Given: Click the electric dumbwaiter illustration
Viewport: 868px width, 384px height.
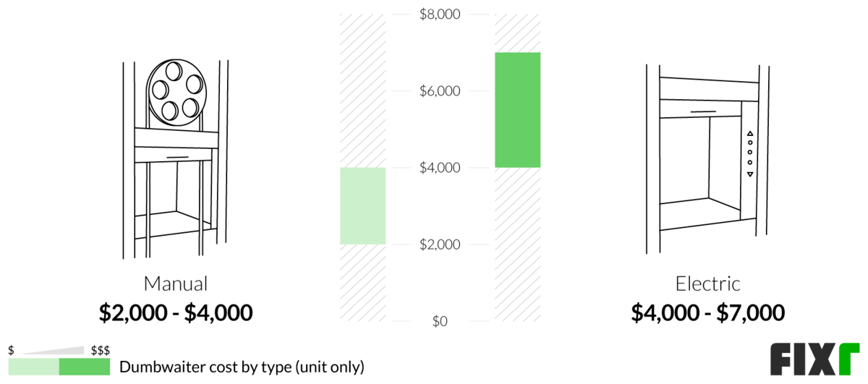Looking at the screenshot, I should (707, 159).
